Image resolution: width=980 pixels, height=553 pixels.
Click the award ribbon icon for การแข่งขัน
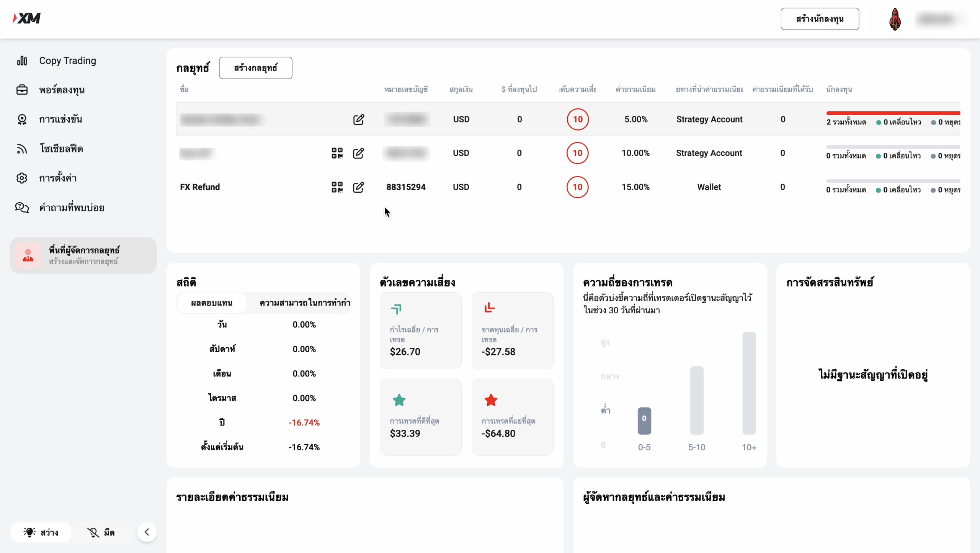[22, 119]
